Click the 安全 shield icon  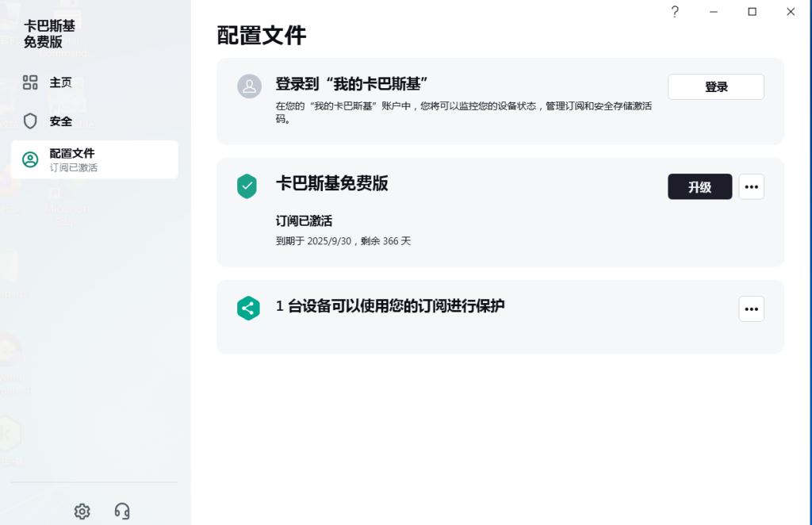30,121
